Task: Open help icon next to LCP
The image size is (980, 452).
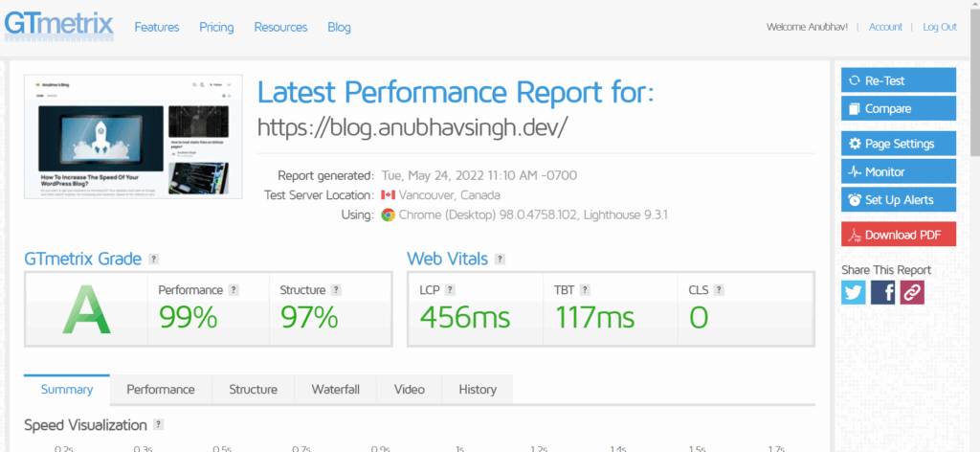Action: 450,290
